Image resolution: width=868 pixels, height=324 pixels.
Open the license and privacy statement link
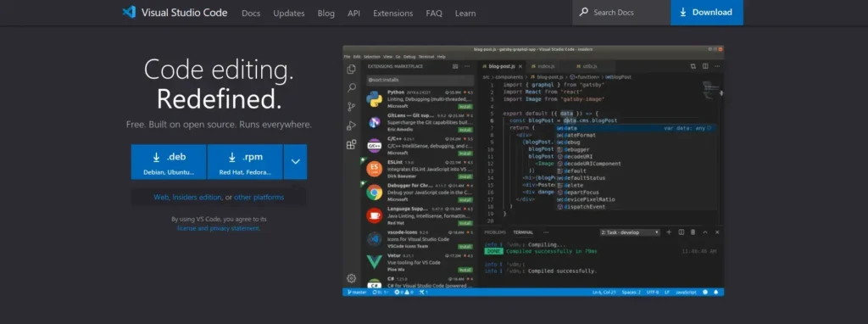(x=218, y=228)
